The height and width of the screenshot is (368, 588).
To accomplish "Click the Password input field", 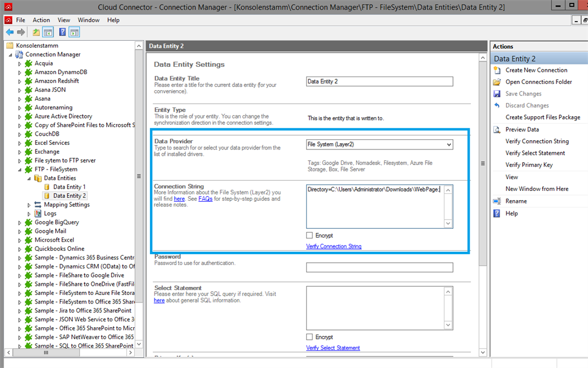I will (x=379, y=267).
